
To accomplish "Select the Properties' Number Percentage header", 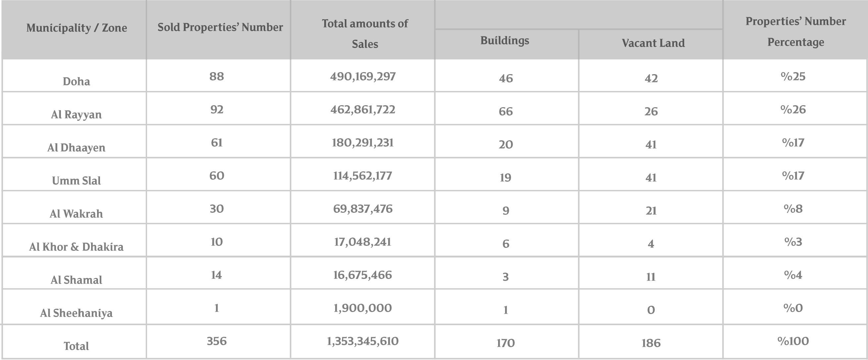I will (x=795, y=31).
